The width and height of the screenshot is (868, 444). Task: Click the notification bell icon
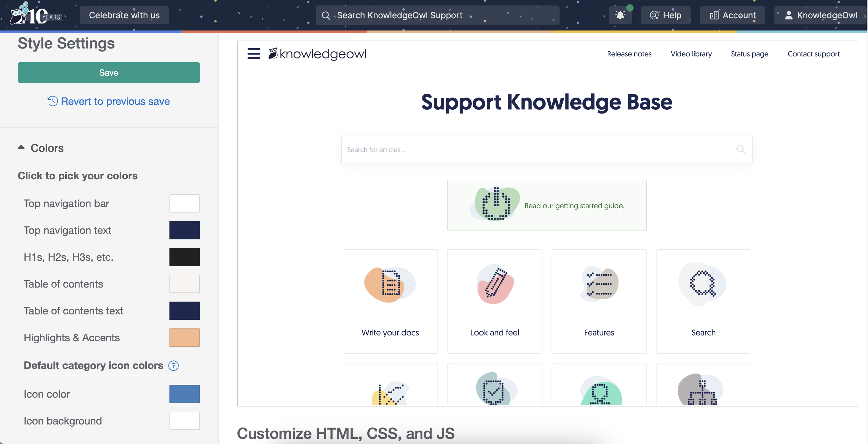(x=620, y=15)
